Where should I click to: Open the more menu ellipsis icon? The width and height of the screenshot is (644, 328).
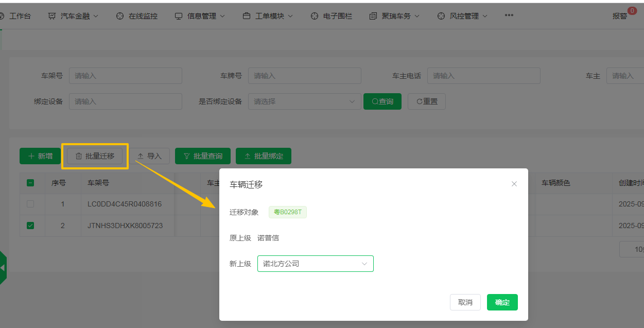tap(509, 15)
